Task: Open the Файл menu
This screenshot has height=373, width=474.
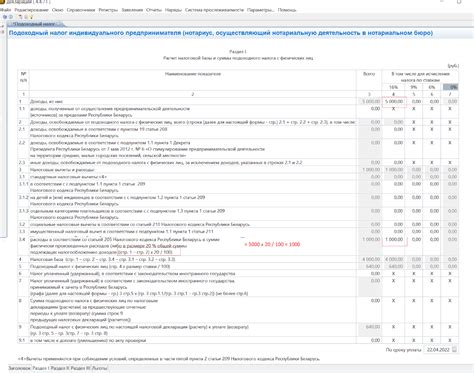Action: (x=5, y=10)
